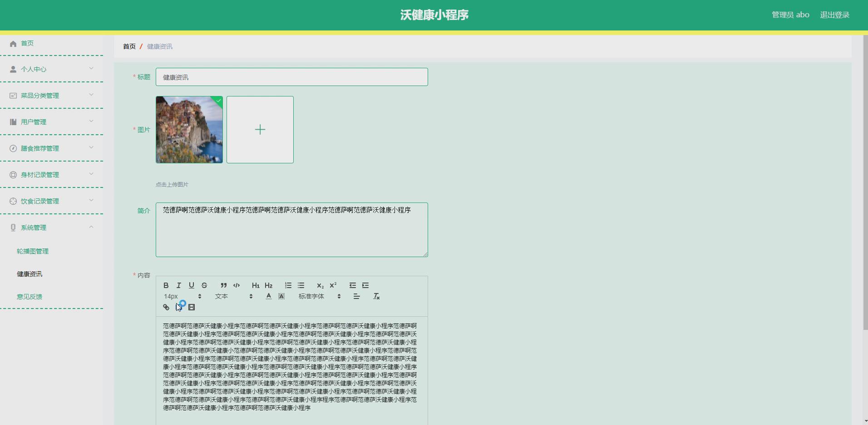Expand the 个人中心 menu
The image size is (868, 425).
click(x=51, y=69)
